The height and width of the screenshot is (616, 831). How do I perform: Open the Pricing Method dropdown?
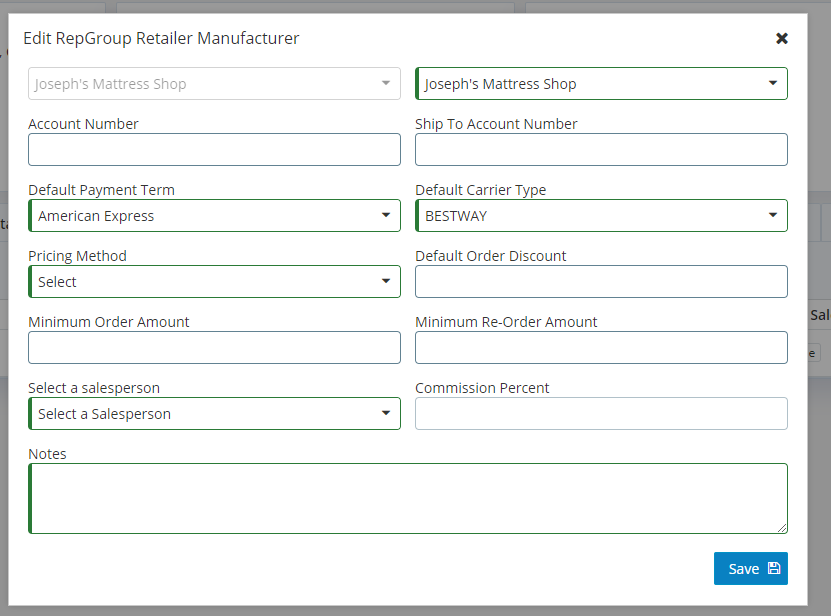point(214,281)
